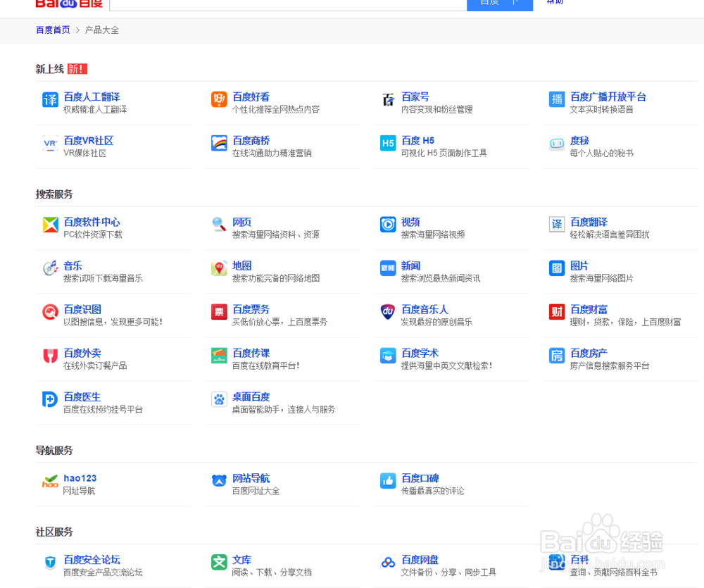Open the 百度好看 title link
This screenshot has width=704, height=588.
[251, 97]
